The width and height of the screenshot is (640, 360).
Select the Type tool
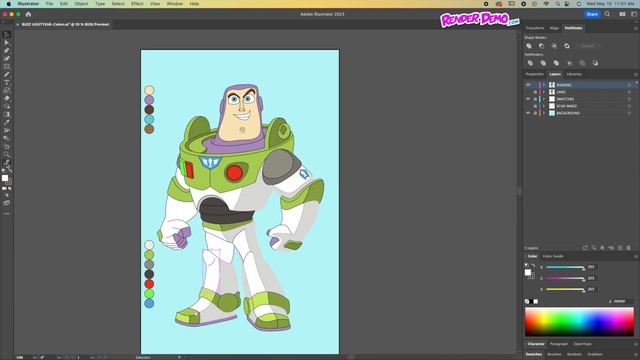[7, 82]
